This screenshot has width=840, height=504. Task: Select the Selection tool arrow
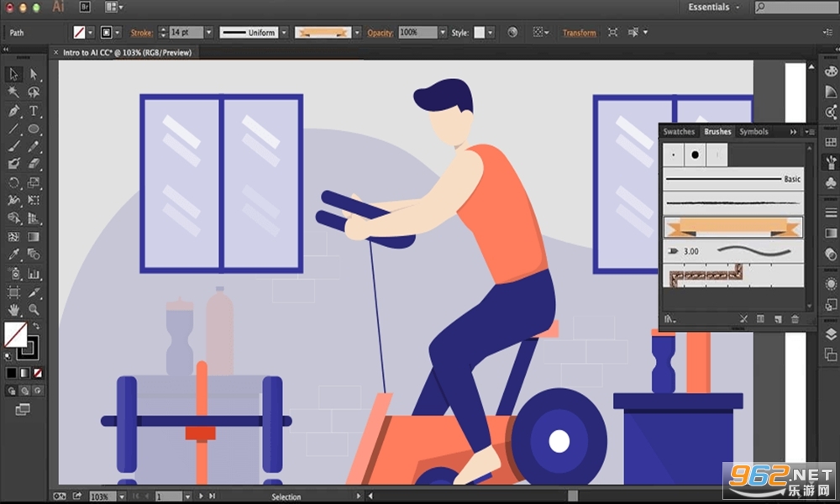pos(13,75)
